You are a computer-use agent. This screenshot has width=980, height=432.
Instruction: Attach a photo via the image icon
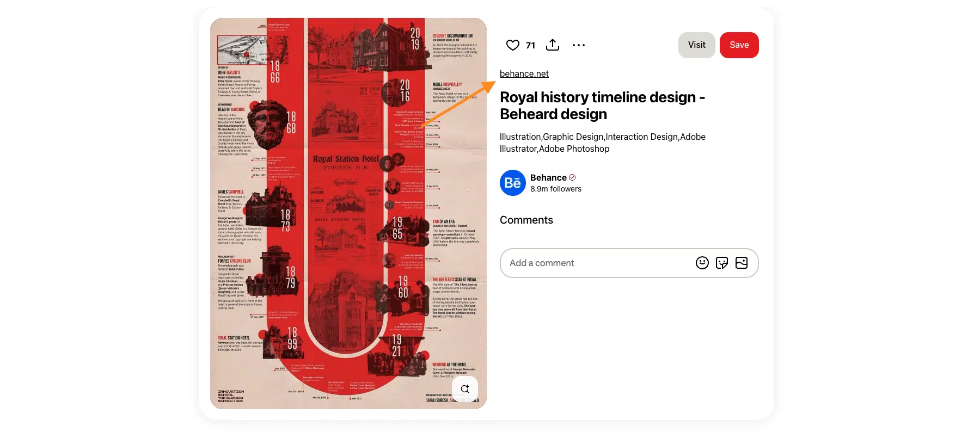tap(742, 263)
